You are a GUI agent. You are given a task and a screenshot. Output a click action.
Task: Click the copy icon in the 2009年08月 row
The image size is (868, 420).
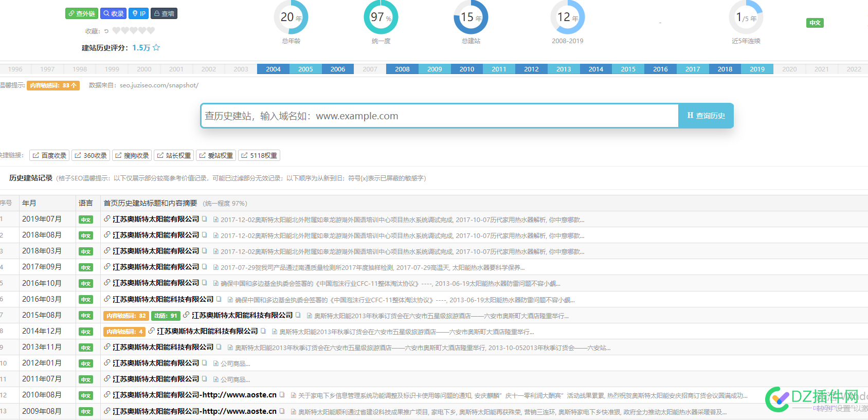282,411
